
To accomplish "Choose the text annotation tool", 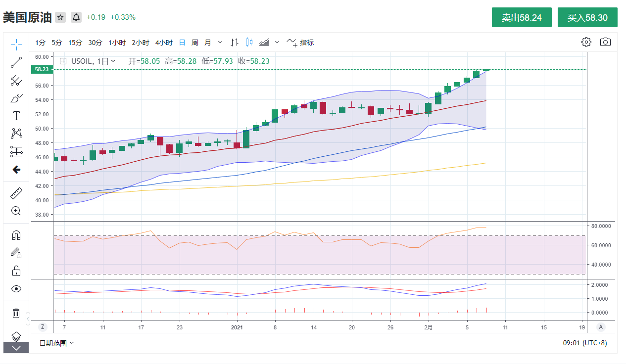I will [16, 116].
